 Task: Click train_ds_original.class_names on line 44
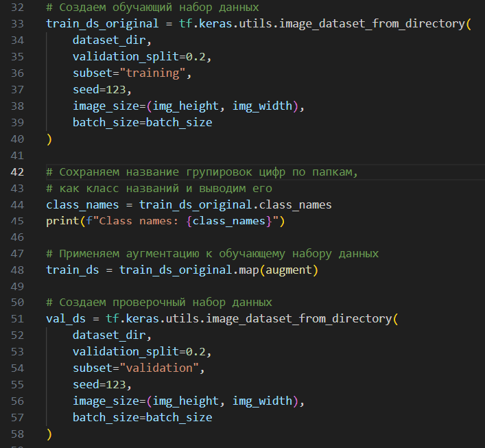pos(235,205)
